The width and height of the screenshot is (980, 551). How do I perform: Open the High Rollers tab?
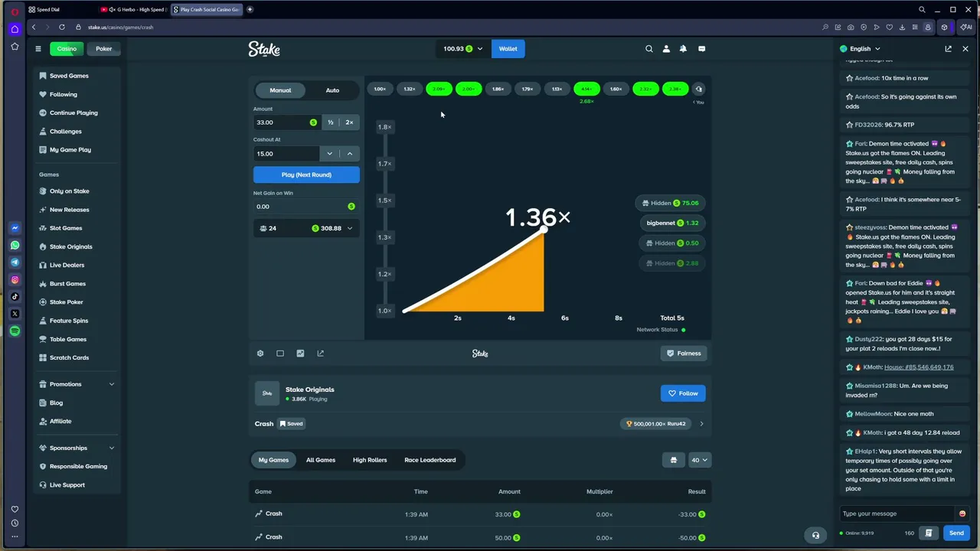point(370,460)
